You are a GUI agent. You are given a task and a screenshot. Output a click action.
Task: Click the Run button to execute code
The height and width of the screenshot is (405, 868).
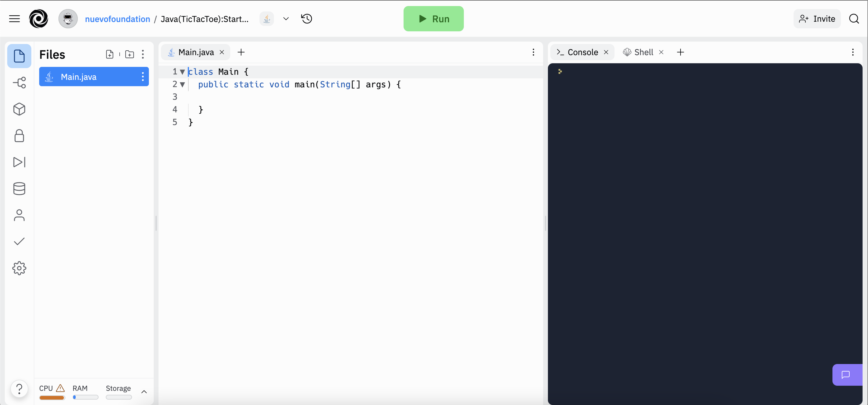click(434, 19)
